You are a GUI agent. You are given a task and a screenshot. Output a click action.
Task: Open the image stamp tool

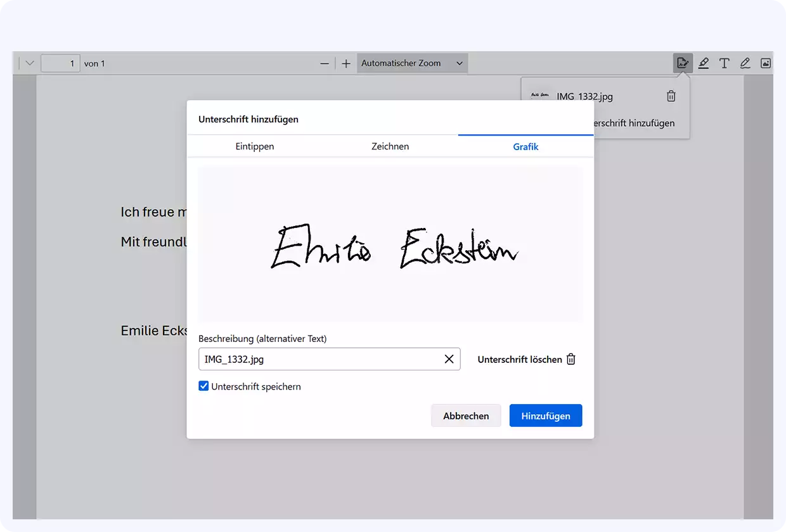[x=766, y=63]
